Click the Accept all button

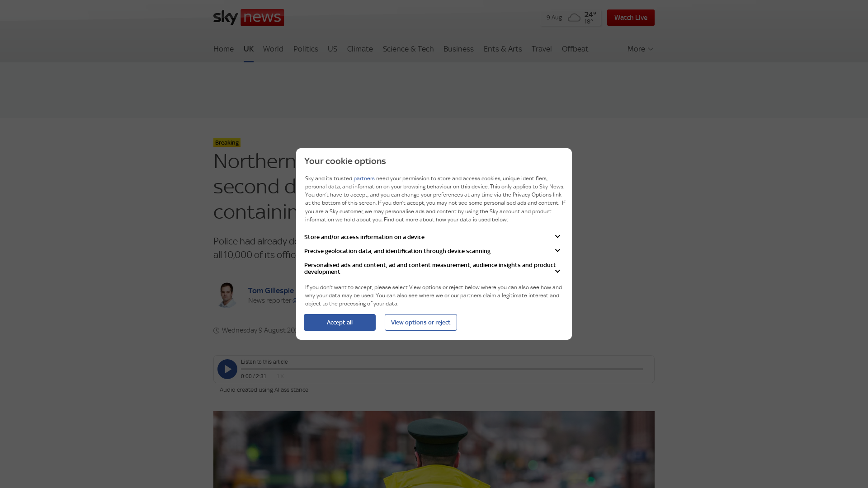(339, 322)
